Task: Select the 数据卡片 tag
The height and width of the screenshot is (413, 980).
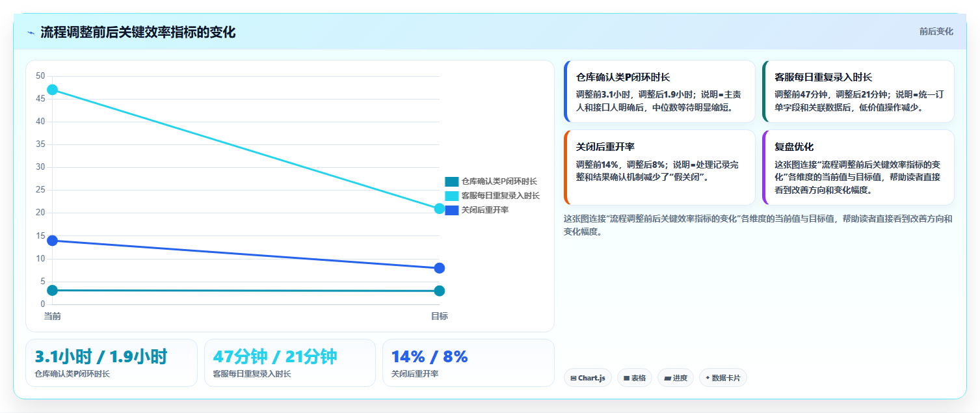Action: coord(722,378)
